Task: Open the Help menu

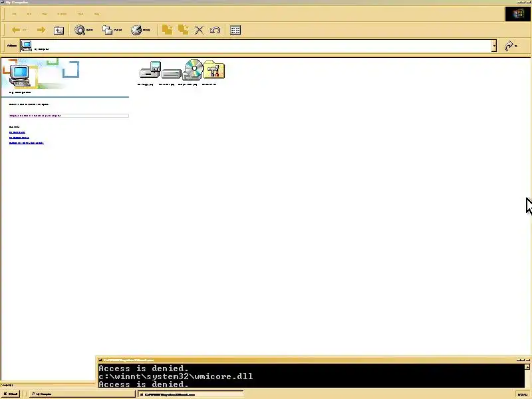Action: tap(96, 14)
